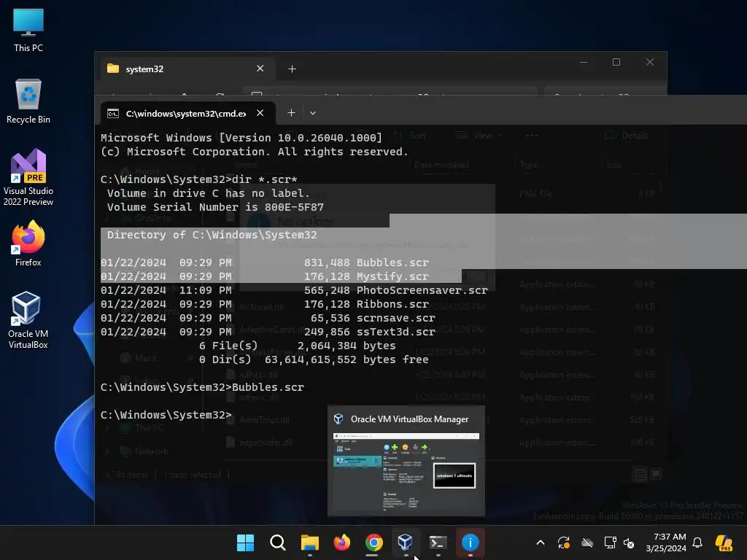Launch Firefox from the desktop shortcut

pos(28,244)
